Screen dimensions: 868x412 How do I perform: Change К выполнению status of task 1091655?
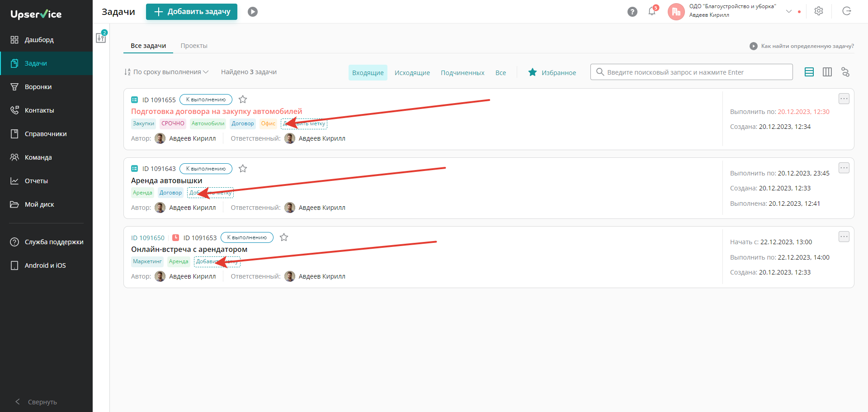[206, 99]
